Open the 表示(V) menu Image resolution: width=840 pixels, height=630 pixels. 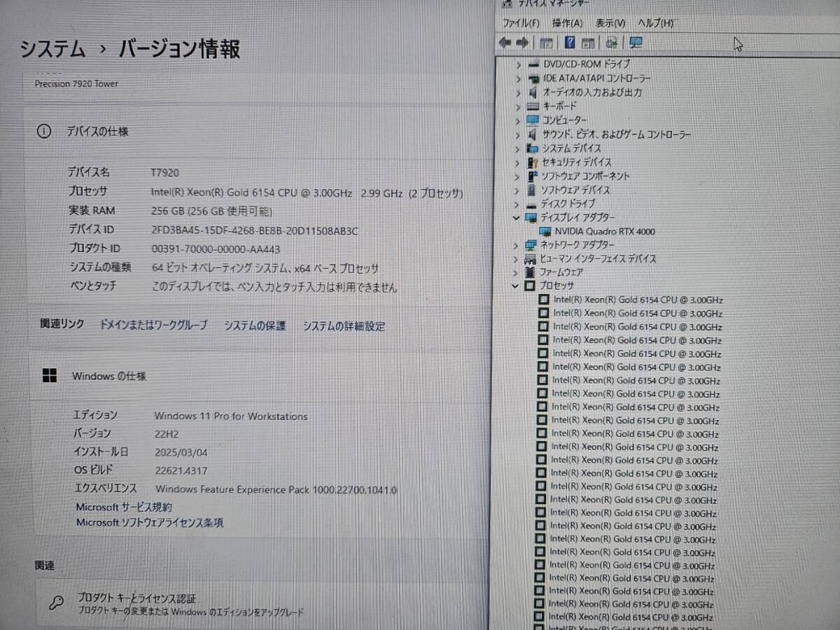[x=610, y=23]
